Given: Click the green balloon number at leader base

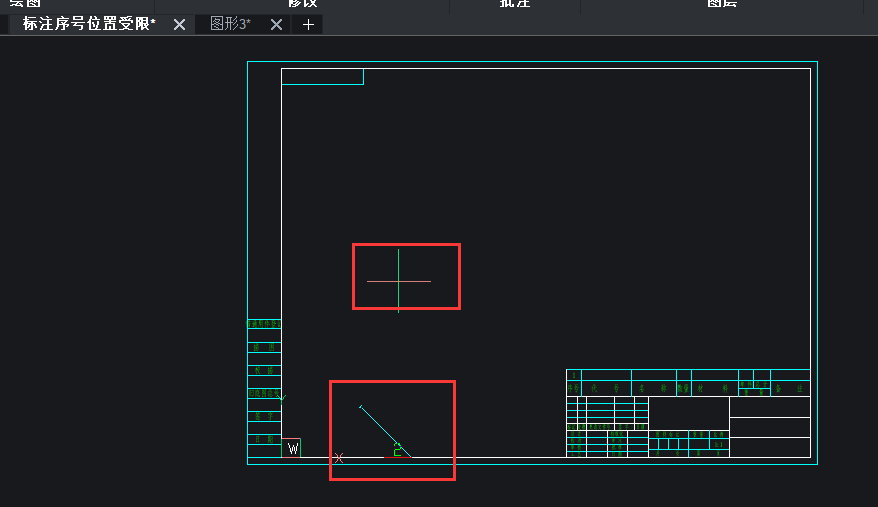Looking at the screenshot, I should pos(397,451).
